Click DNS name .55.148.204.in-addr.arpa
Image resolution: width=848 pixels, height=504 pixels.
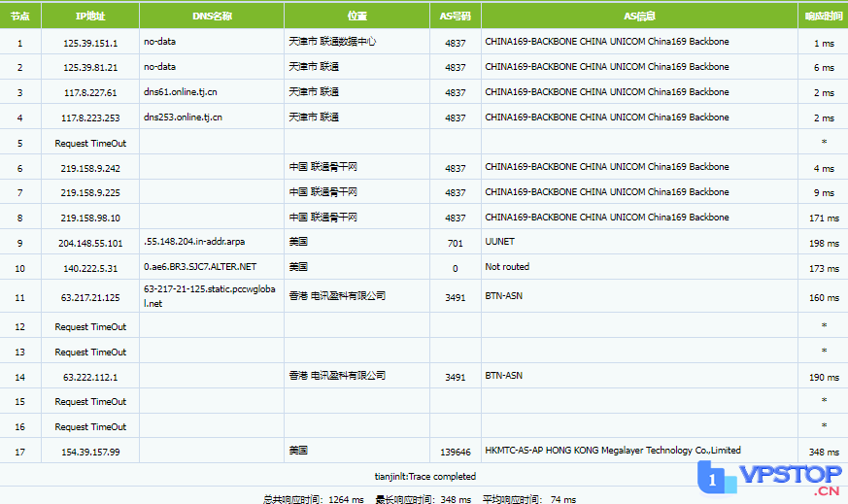click(x=194, y=242)
